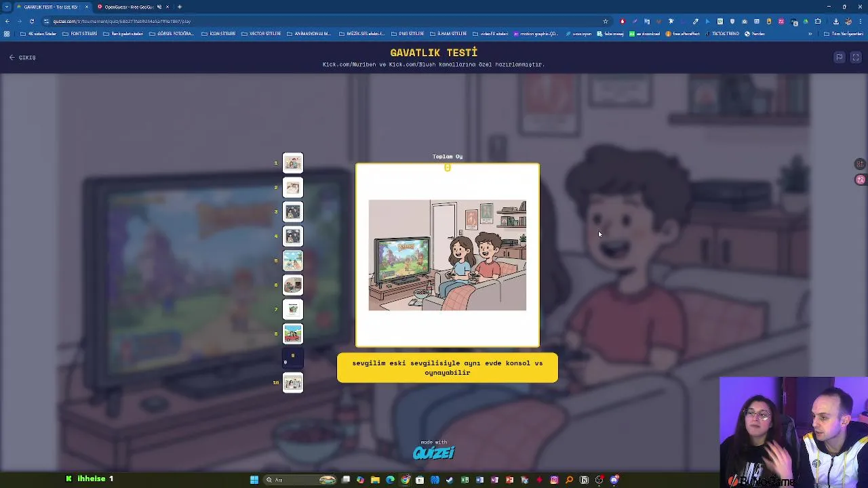Image resolution: width=868 pixels, height=488 pixels.
Task: Open OneNote from the taskbar
Action: [495, 480]
